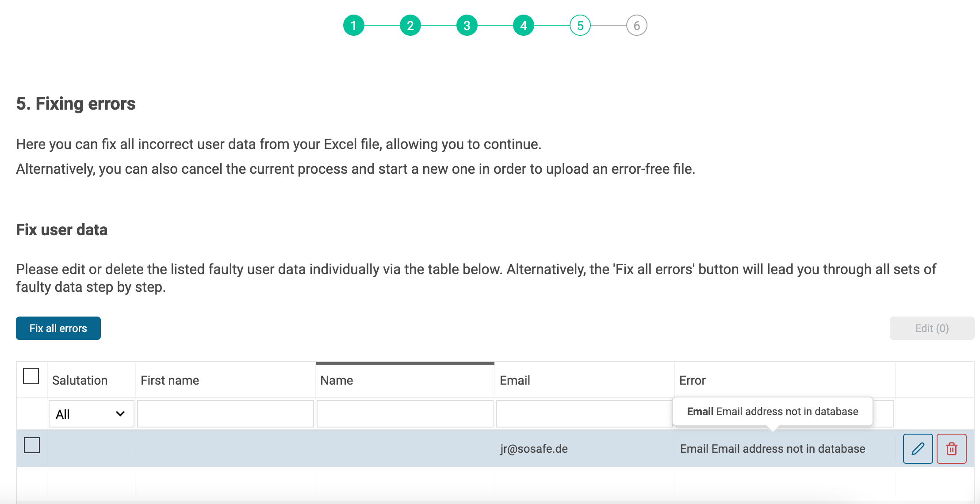Click step 2 progress indicator circle
The image size is (980, 504).
tap(410, 26)
